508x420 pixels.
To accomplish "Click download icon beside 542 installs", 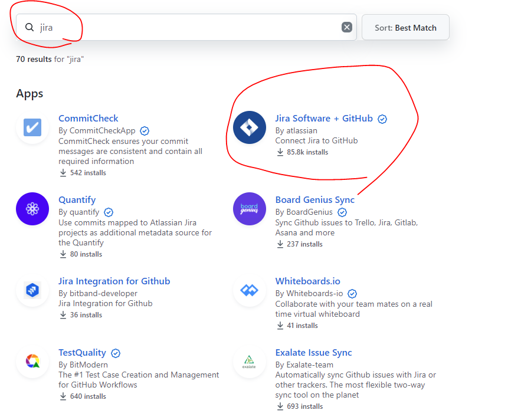I will 63,173.
